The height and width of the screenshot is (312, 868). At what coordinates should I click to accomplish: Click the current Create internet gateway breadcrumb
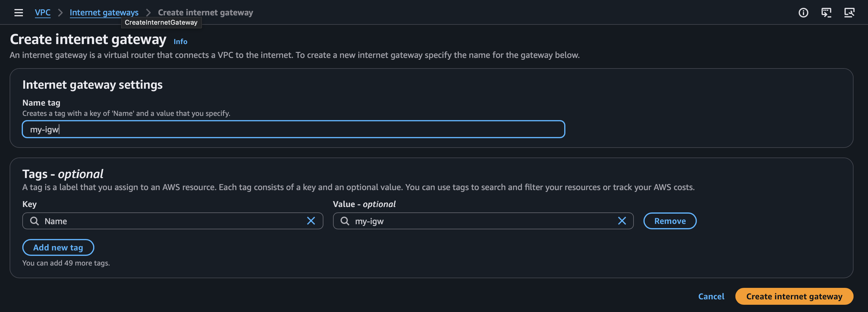(x=205, y=12)
